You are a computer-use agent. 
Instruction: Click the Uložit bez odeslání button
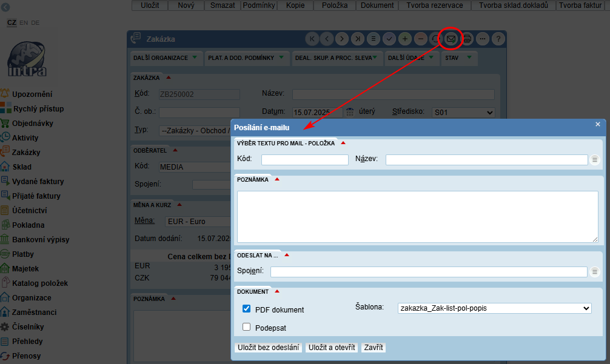pyautogui.click(x=268, y=348)
